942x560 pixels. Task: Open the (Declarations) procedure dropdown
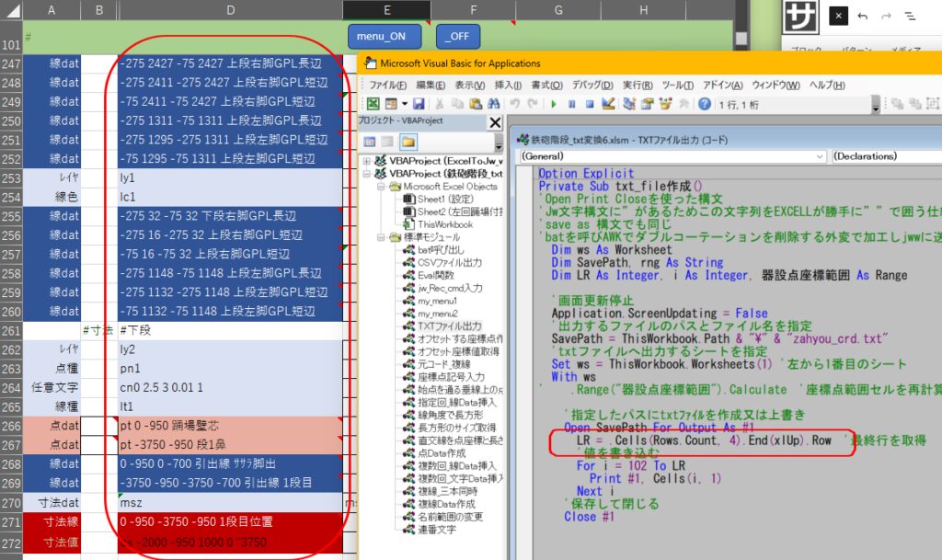point(883,156)
